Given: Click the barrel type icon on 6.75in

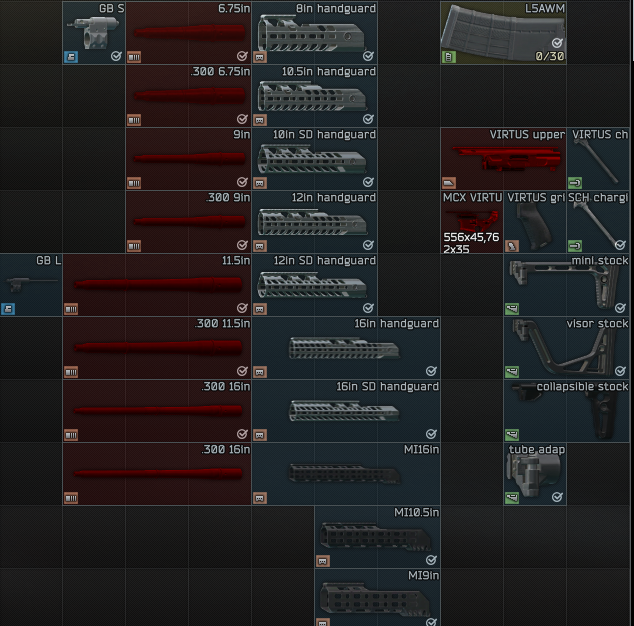Looking at the screenshot, I should (x=134, y=57).
